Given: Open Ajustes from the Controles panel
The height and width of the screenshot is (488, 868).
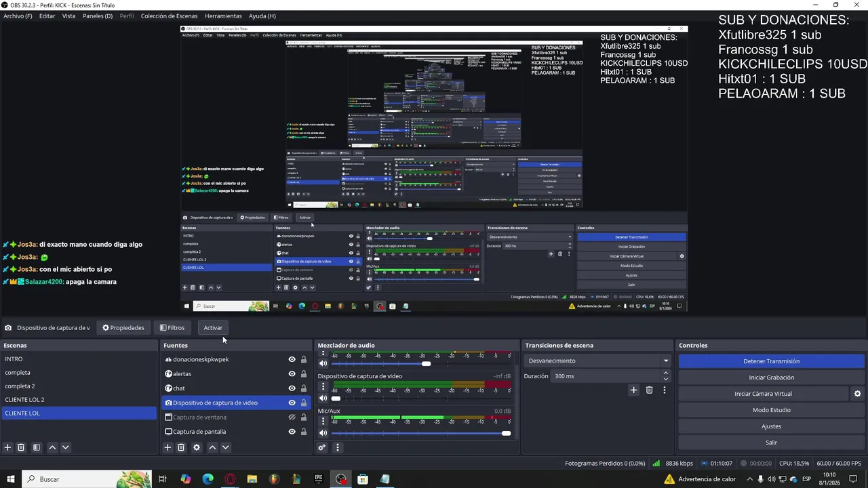Looking at the screenshot, I should [x=772, y=426].
